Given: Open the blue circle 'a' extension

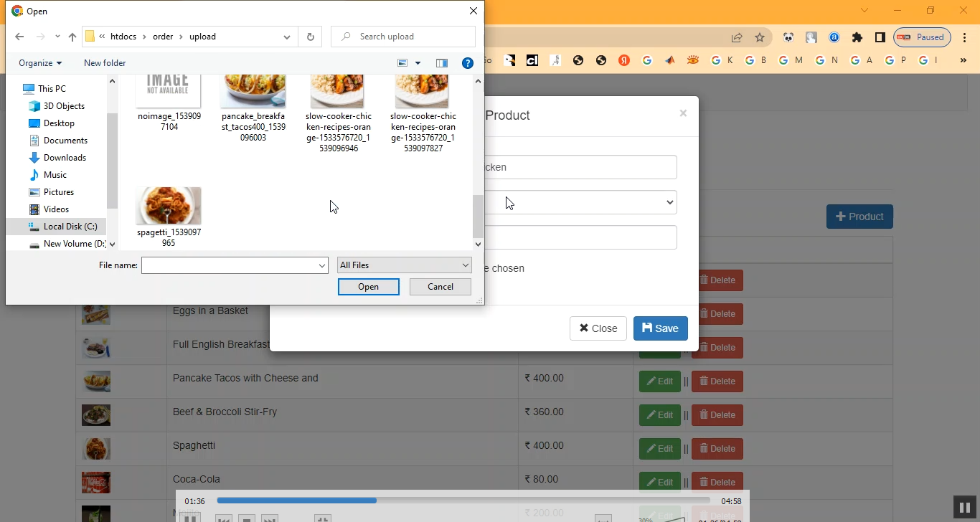Looking at the screenshot, I should coord(834,37).
